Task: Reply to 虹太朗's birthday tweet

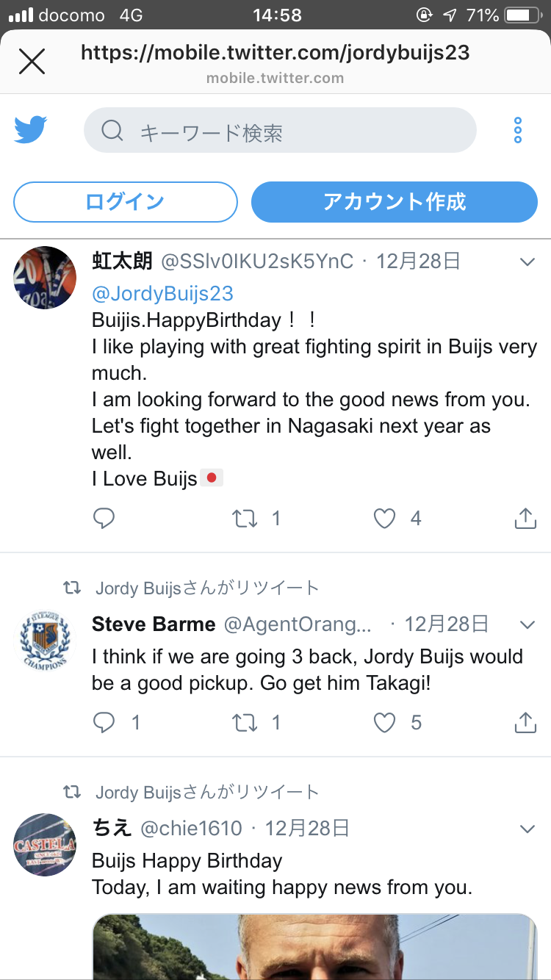Action: click(x=104, y=519)
